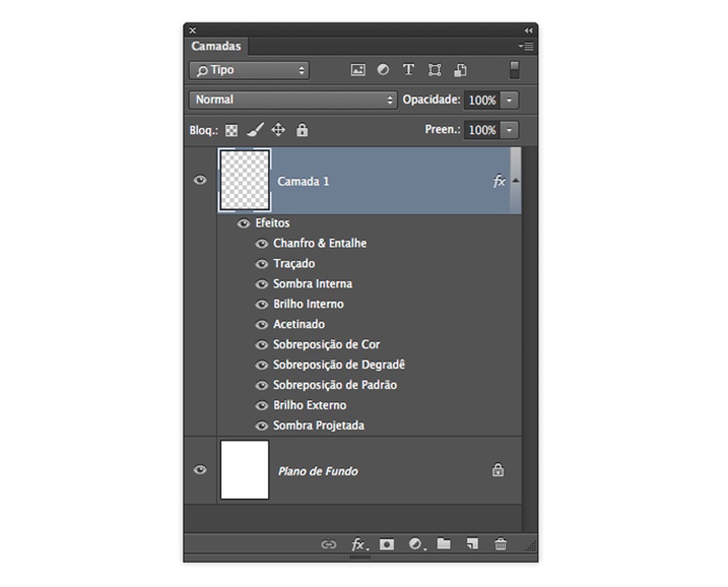Viewport: 728px width, 587px height.
Task: Create a new layer
Action: 472,544
